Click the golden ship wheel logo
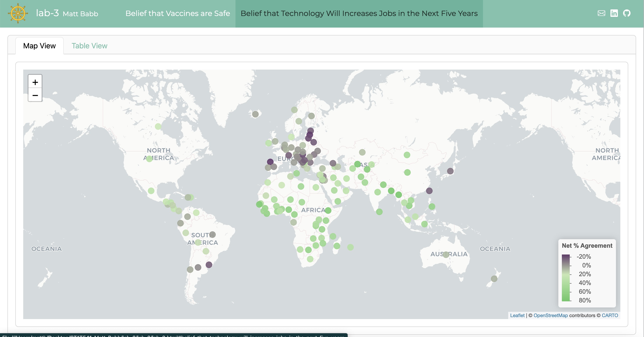This screenshot has height=337, width=644. tap(18, 13)
